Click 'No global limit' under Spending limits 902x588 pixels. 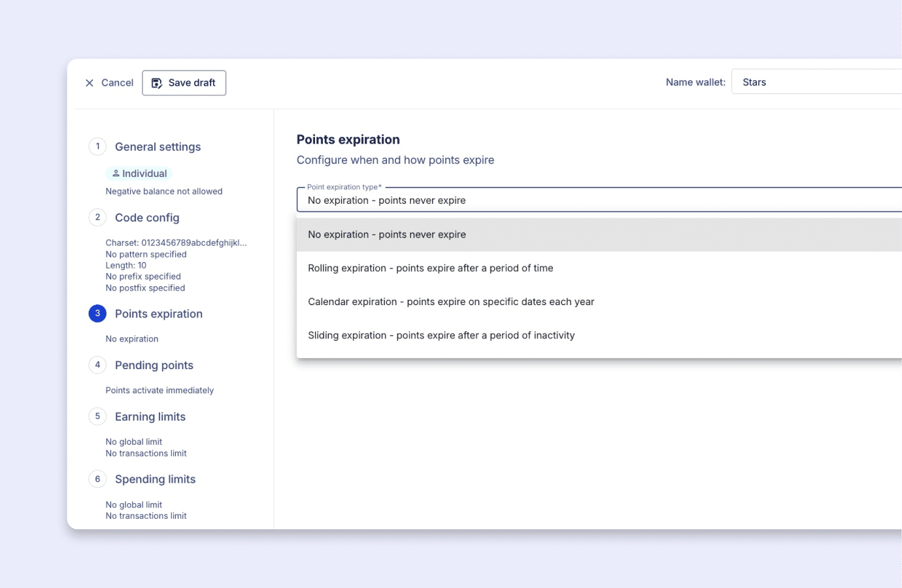pos(134,505)
